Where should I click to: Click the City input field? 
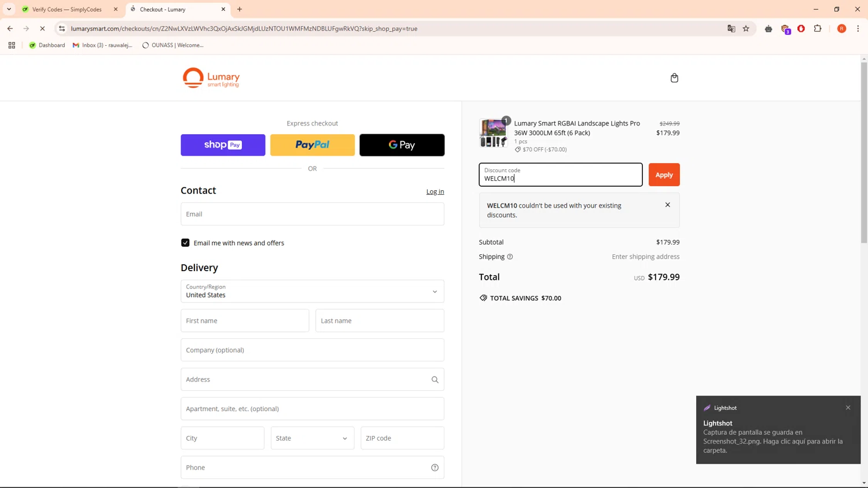pos(222,438)
